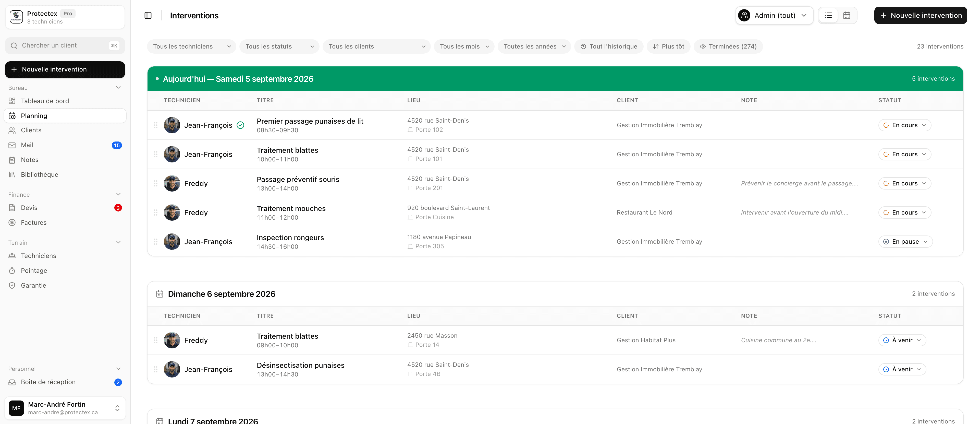Change status of Passage préventif souris
This screenshot has width=980, height=424.
pos(904,183)
